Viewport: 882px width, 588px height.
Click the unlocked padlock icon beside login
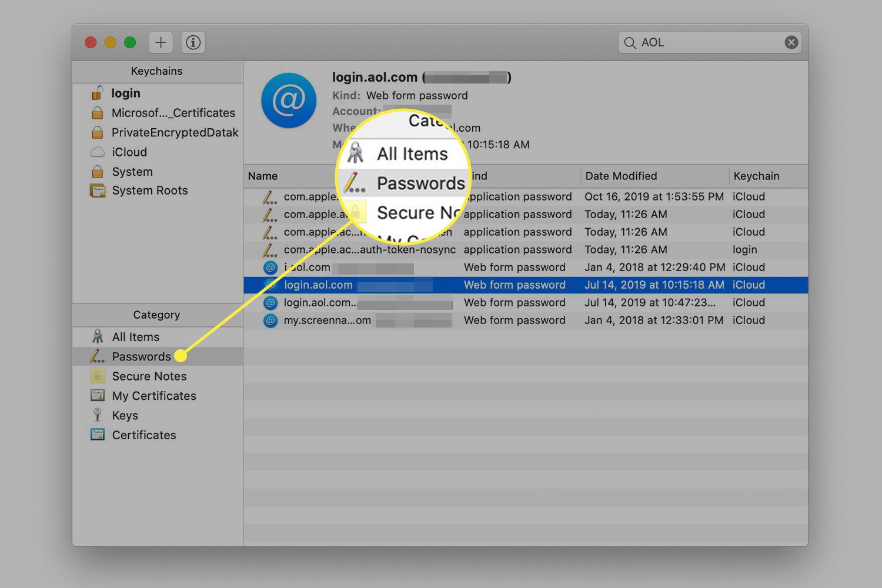(x=97, y=92)
